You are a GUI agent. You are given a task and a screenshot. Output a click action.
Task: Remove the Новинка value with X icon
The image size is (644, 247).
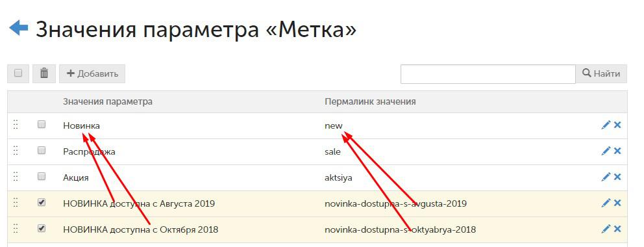pyautogui.click(x=617, y=125)
